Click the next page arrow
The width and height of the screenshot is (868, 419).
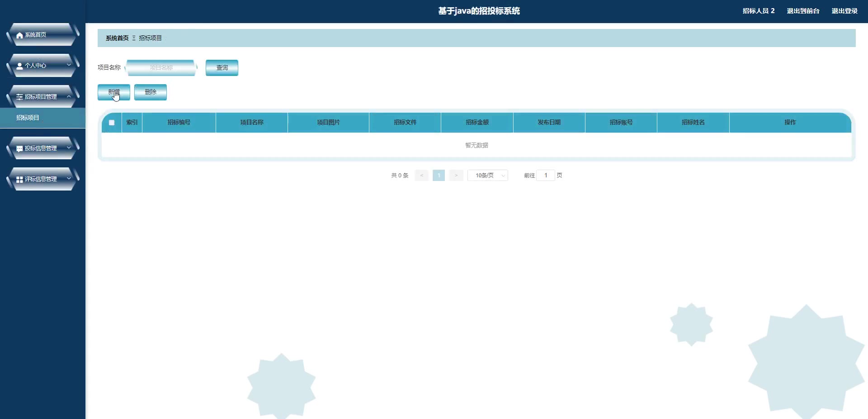456,176
